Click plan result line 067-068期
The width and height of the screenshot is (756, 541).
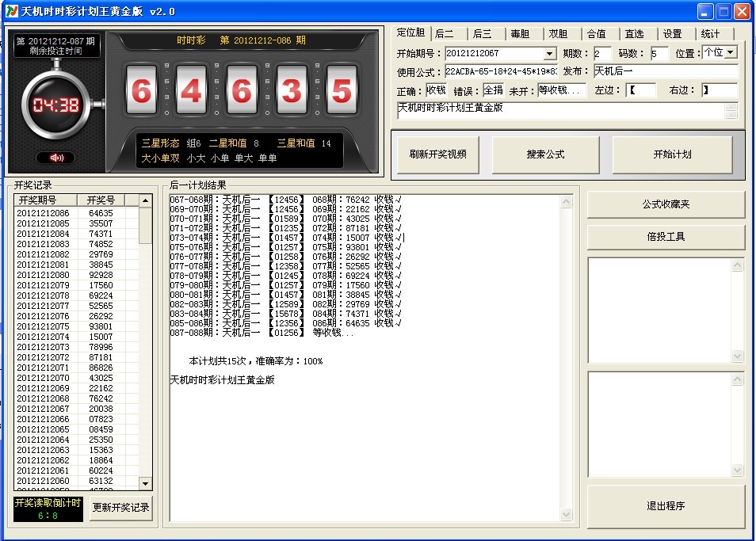[285, 200]
